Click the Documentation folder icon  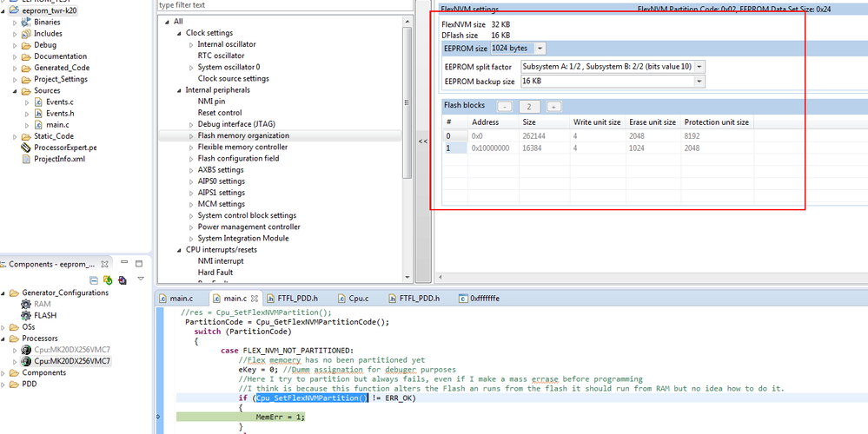pyautogui.click(x=25, y=56)
